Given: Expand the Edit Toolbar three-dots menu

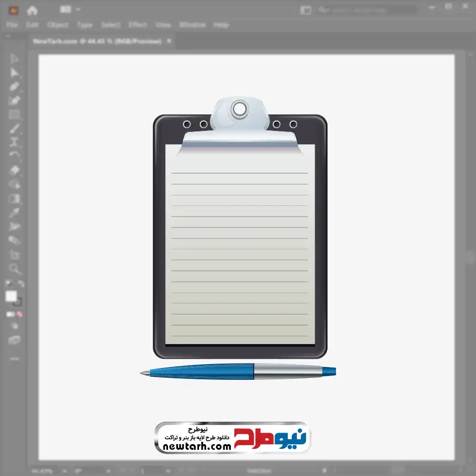Looking at the screenshot, I should pos(14,358).
